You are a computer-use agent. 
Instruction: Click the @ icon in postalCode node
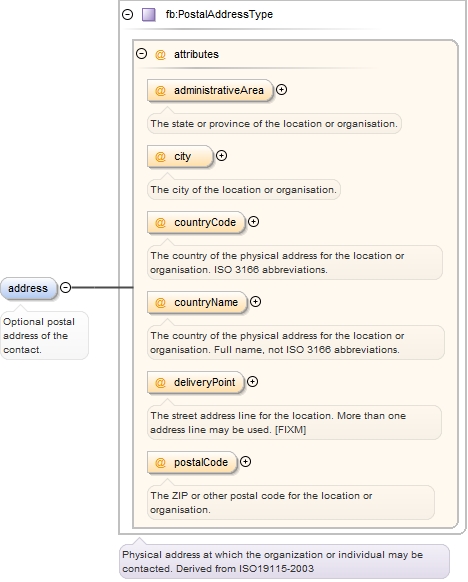160,463
